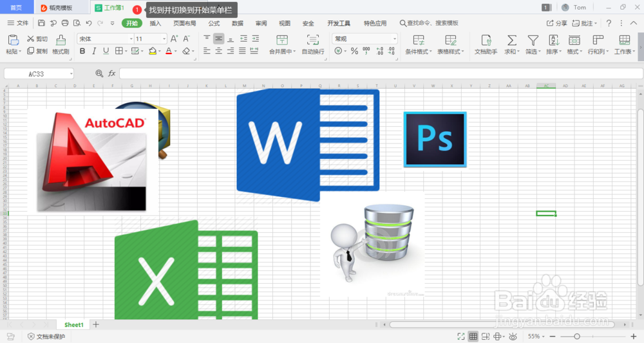Increase decimal places
This screenshot has height=343, width=644.
point(380,51)
